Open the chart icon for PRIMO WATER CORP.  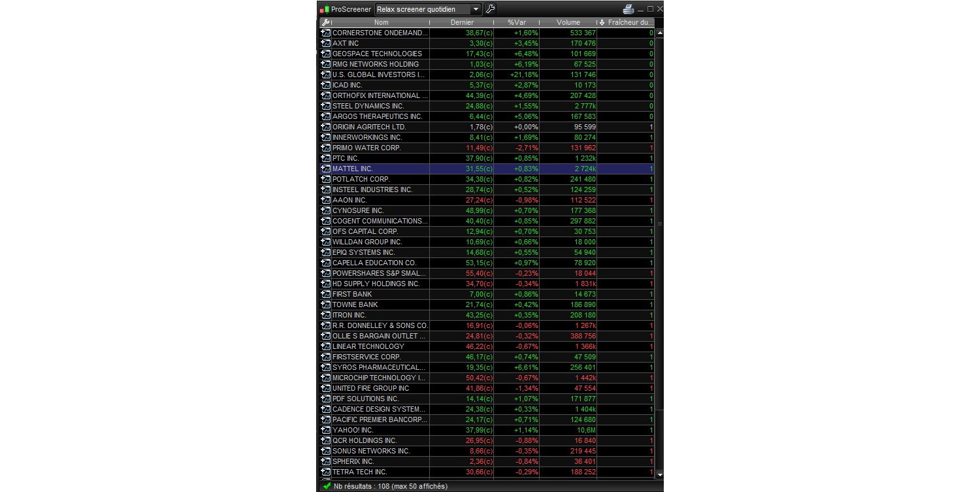coord(326,148)
